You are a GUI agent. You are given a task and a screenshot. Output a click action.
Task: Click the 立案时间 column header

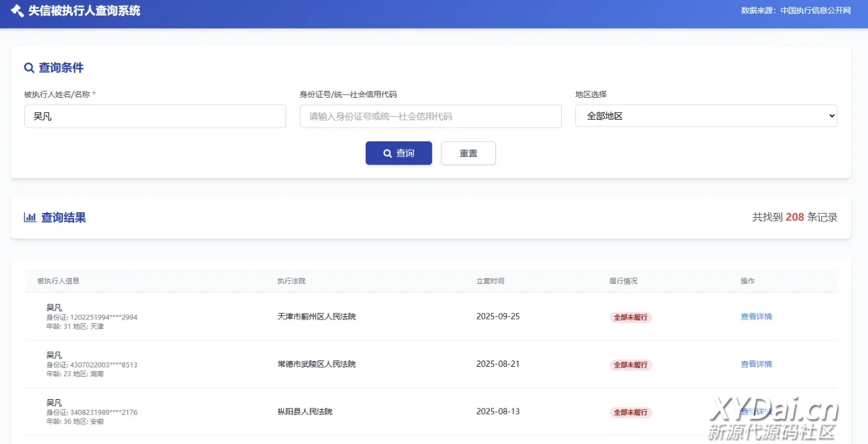490,281
